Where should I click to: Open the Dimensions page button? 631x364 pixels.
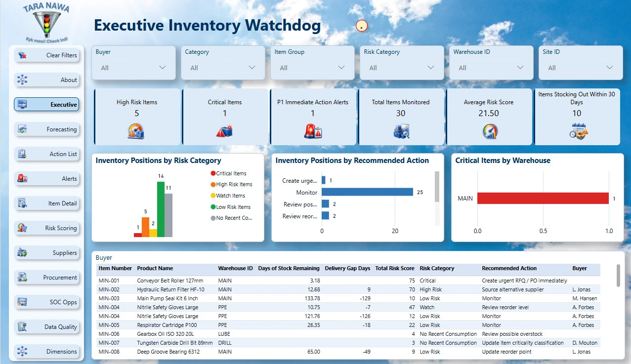46,352
